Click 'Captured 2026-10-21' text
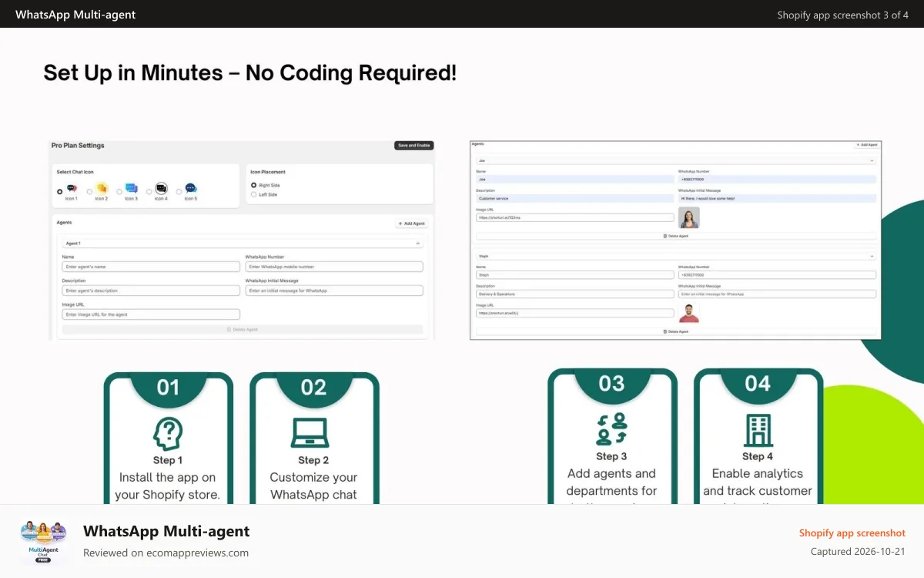Viewport: 924px width, 578px height. coord(858,551)
